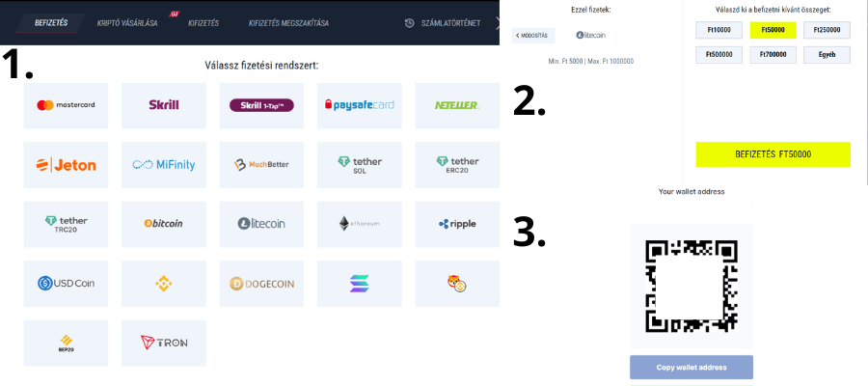The height and width of the screenshot is (386, 868).
Task: Pick the TRON payment option
Action: 164,343
